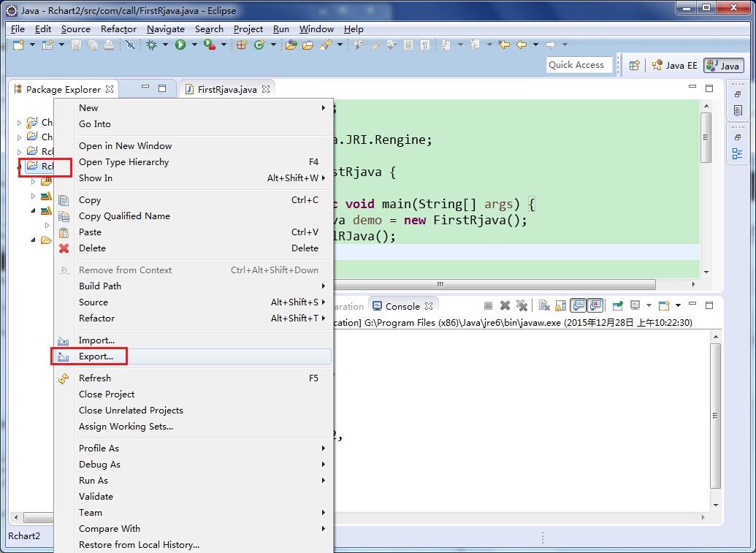
Task: Close the FirstRjava.java editor tab
Action: [x=266, y=89]
